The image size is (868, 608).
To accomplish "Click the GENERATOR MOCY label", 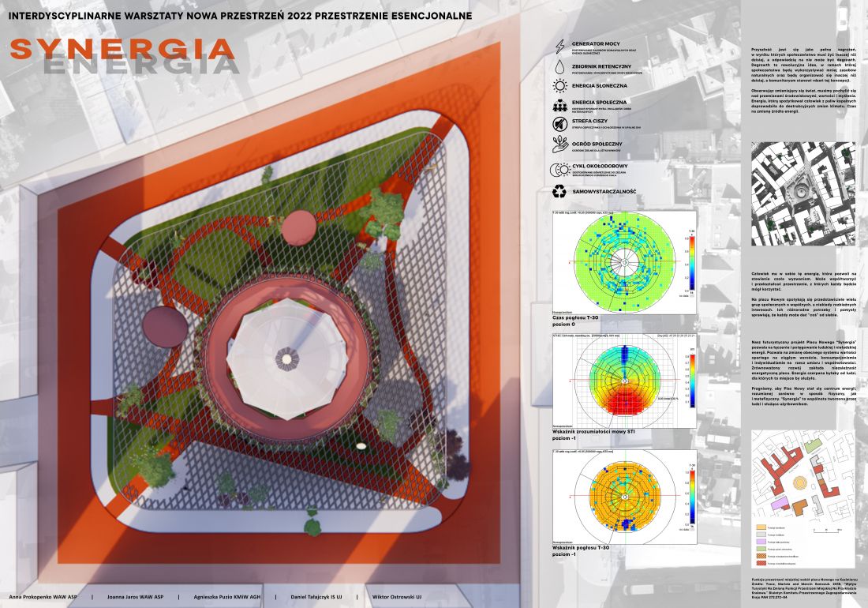I will point(596,43).
